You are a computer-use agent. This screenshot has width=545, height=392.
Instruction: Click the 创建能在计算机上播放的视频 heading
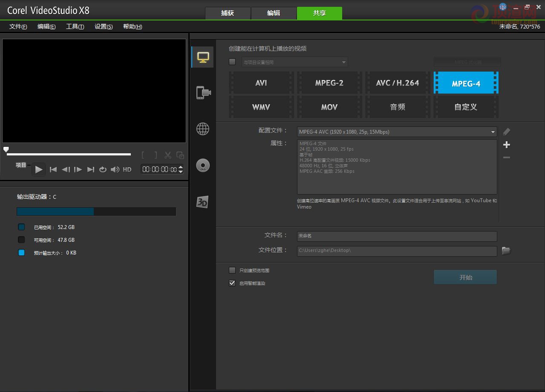coord(268,49)
